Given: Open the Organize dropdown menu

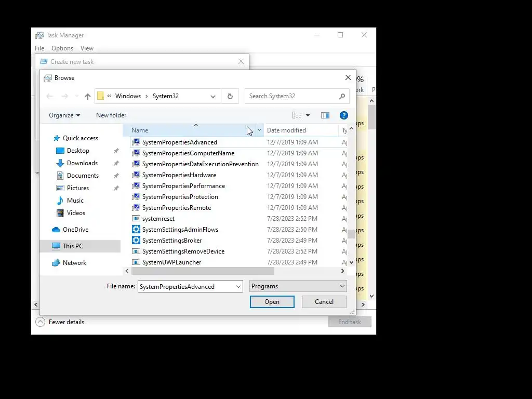Looking at the screenshot, I should [x=64, y=115].
